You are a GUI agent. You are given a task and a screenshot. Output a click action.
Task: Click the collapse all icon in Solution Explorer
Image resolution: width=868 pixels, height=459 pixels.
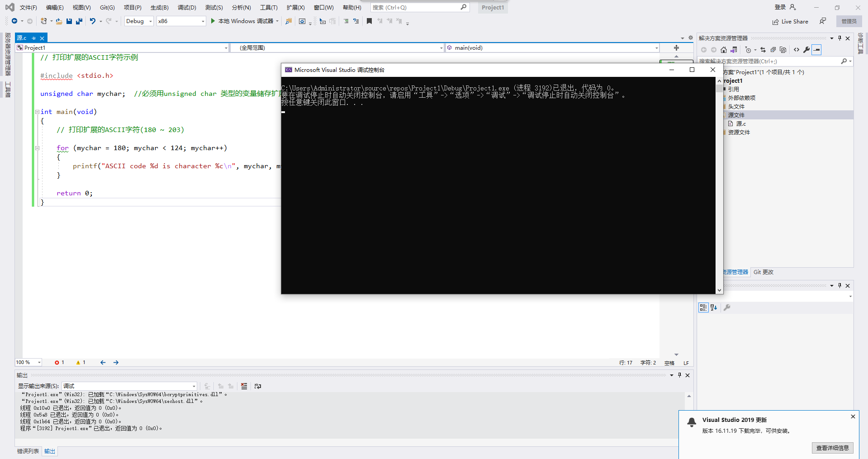pyautogui.click(x=773, y=50)
